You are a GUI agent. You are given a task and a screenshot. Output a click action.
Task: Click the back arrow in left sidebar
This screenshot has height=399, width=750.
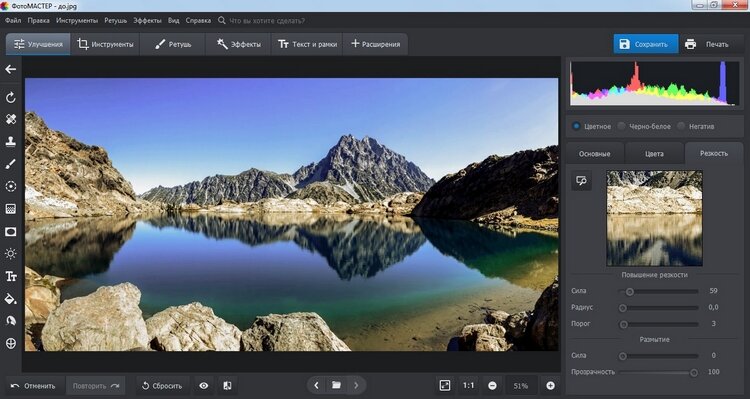click(11, 69)
